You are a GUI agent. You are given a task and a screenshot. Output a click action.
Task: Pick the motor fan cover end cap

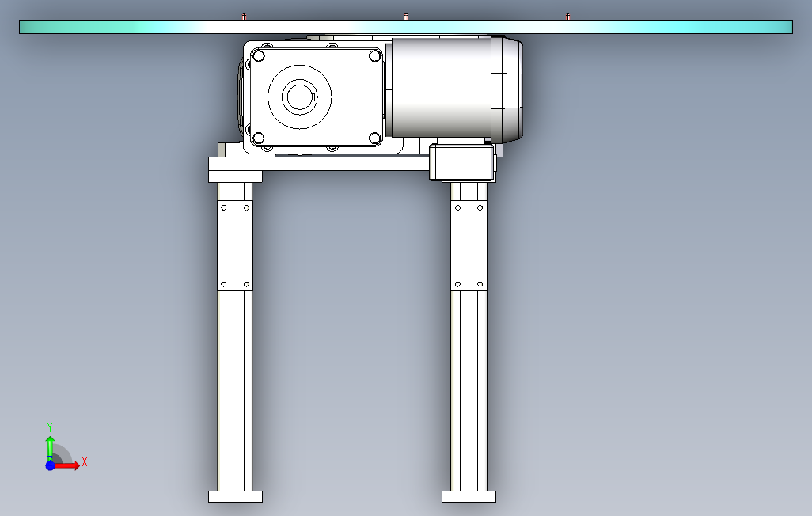point(507,89)
